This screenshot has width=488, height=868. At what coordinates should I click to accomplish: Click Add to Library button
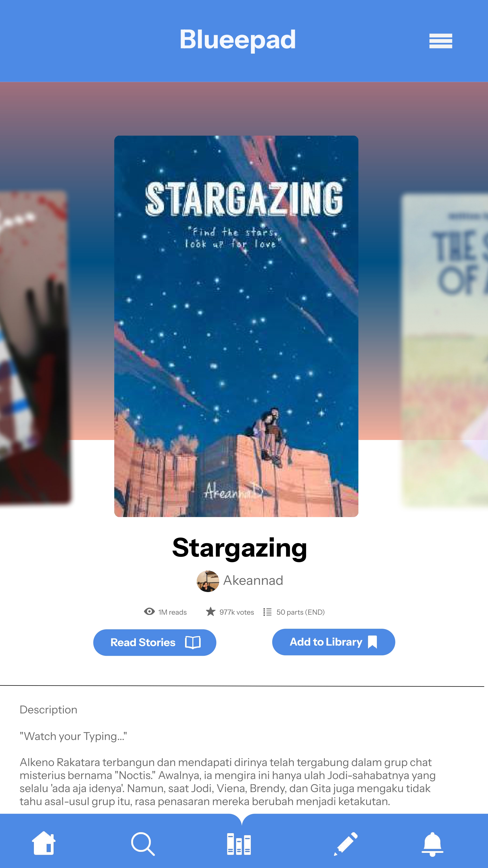pyautogui.click(x=333, y=642)
